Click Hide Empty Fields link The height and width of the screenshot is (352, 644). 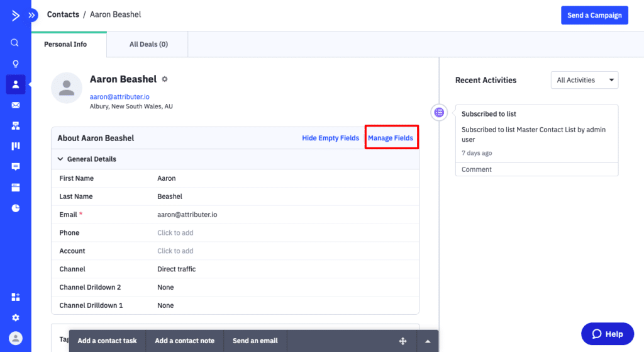(330, 138)
